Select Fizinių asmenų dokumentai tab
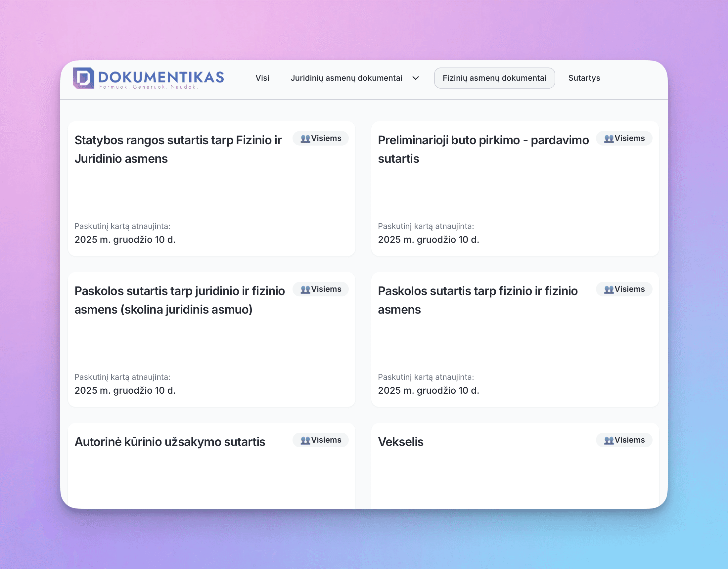Viewport: 728px width, 569px height. [x=494, y=78]
